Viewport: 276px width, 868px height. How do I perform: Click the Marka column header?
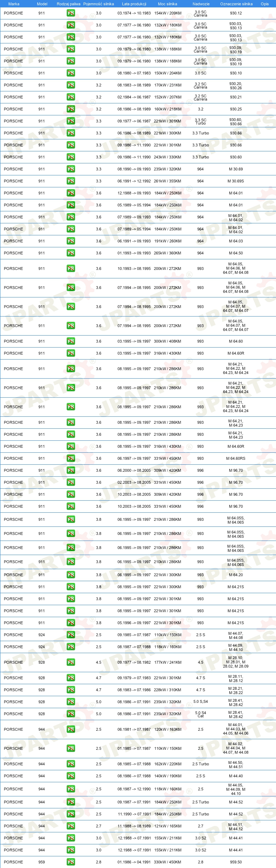pos(14,4)
